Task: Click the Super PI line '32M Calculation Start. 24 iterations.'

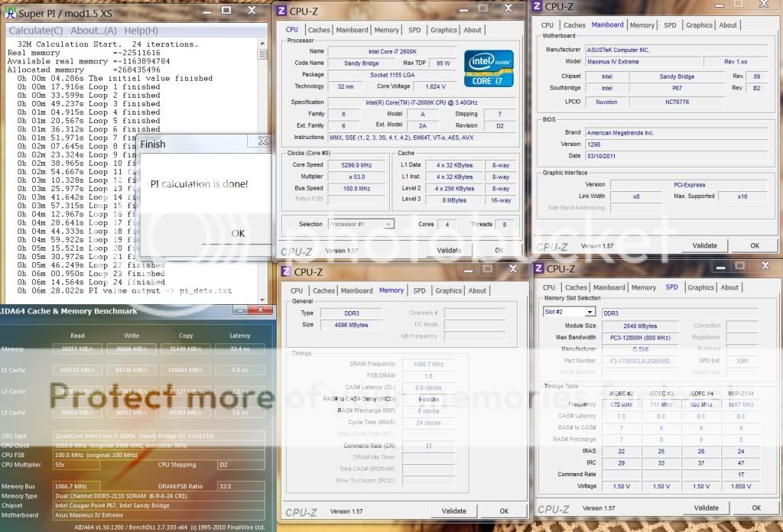Action: click(108, 44)
